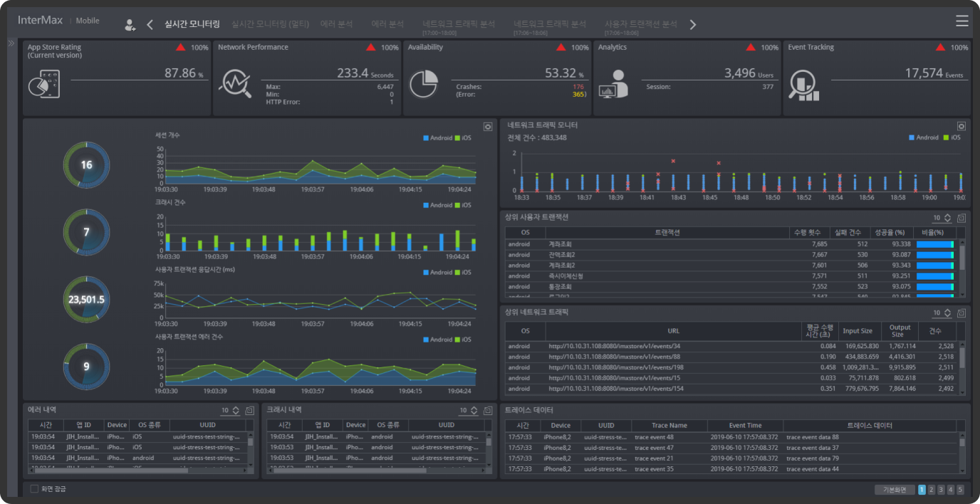Open settings icon on 네트워크 트래픽 모니터 panel

[961, 126]
